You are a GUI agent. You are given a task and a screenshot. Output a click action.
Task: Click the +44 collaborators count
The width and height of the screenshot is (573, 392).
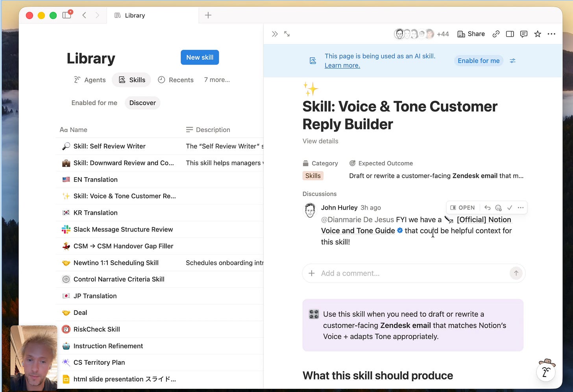[x=443, y=34]
